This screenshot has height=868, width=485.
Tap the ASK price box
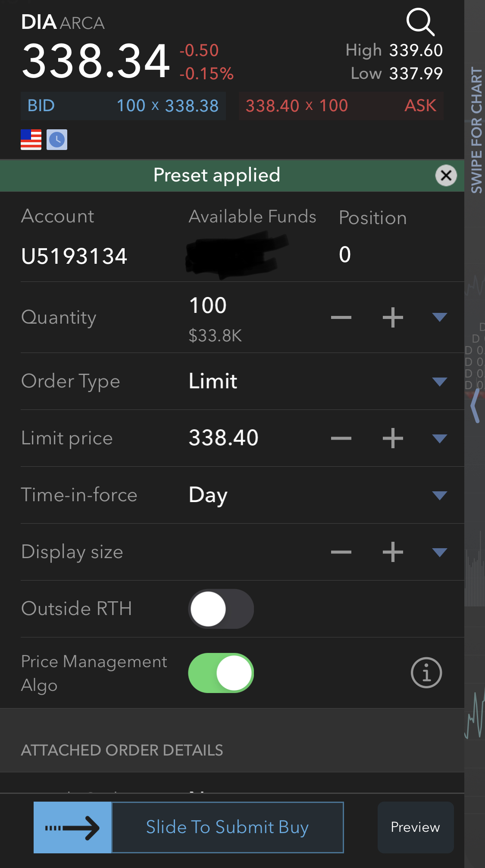[x=341, y=106]
